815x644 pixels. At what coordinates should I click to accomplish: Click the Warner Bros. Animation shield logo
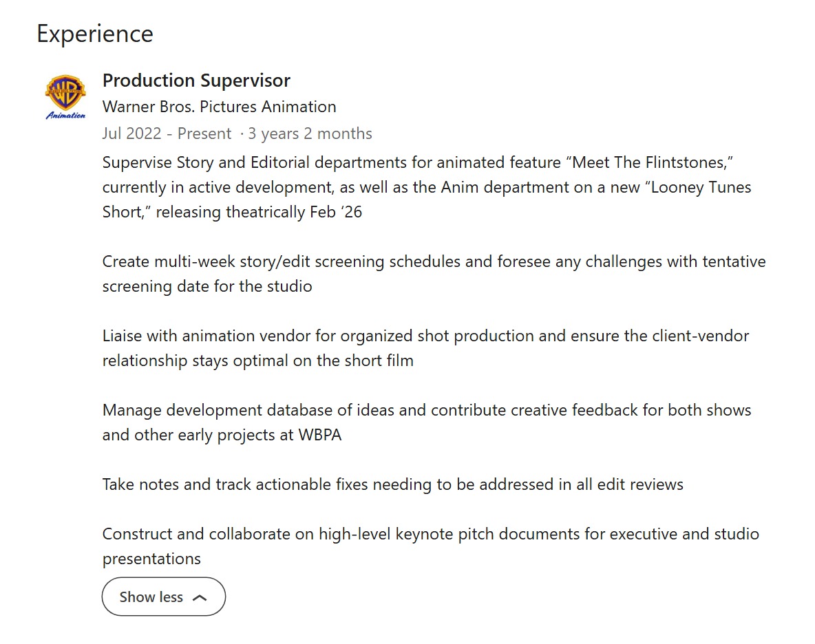(x=65, y=91)
